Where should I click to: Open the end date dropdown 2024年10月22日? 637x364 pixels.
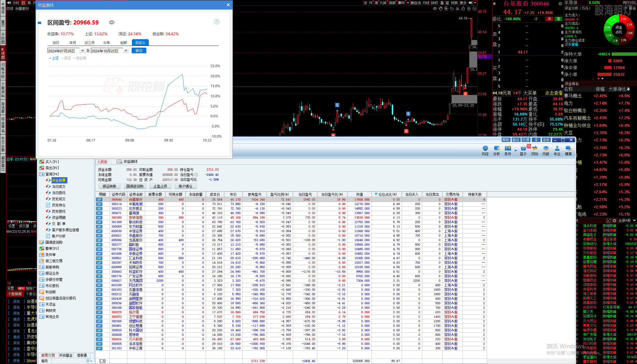pyautogui.click(x=126, y=51)
